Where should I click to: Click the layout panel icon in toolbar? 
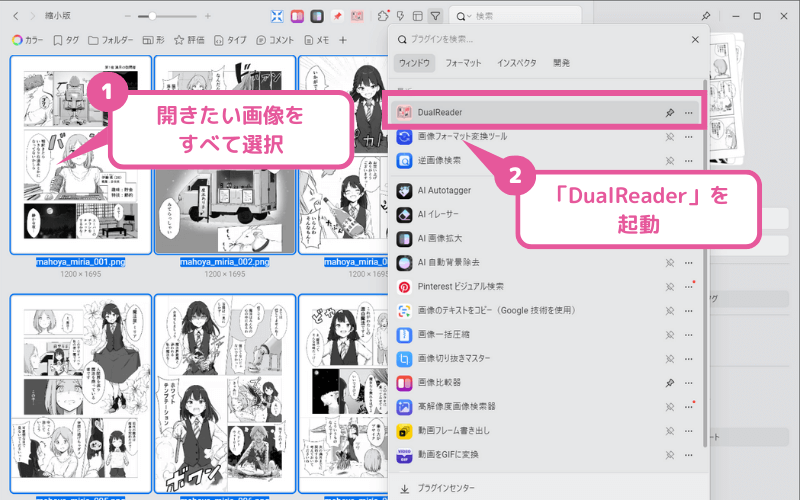pyautogui.click(x=417, y=16)
